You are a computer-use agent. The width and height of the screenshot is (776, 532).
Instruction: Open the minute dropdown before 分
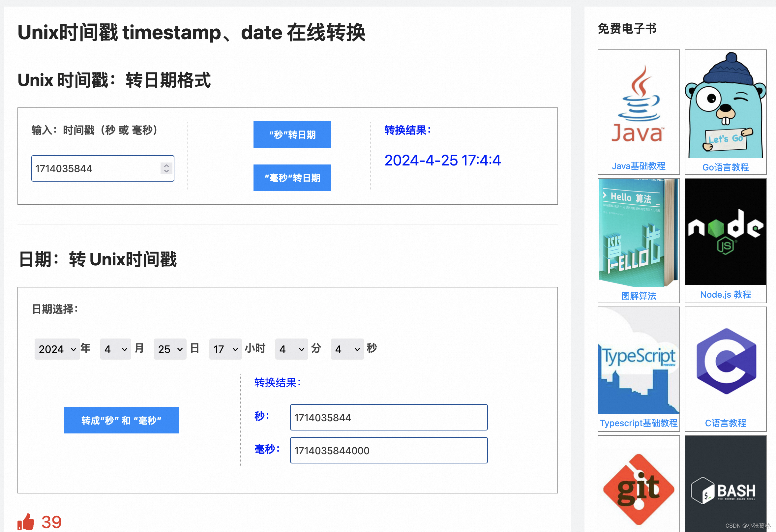pyautogui.click(x=291, y=349)
